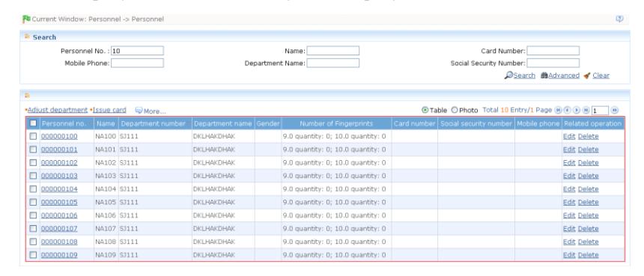Check the box for personnel 000000106
The image size is (644, 276).
pyautogui.click(x=33, y=215)
